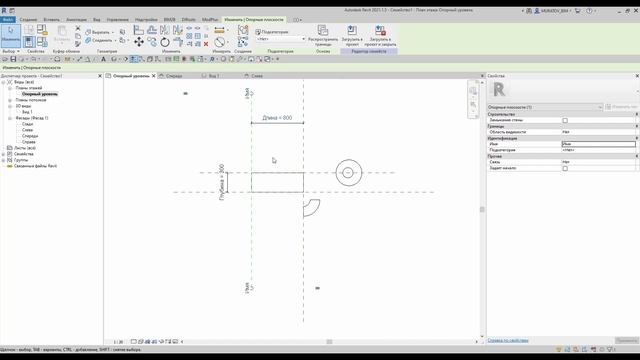Collapse the Фасады (Фасад 1) tree node

pos(10,118)
